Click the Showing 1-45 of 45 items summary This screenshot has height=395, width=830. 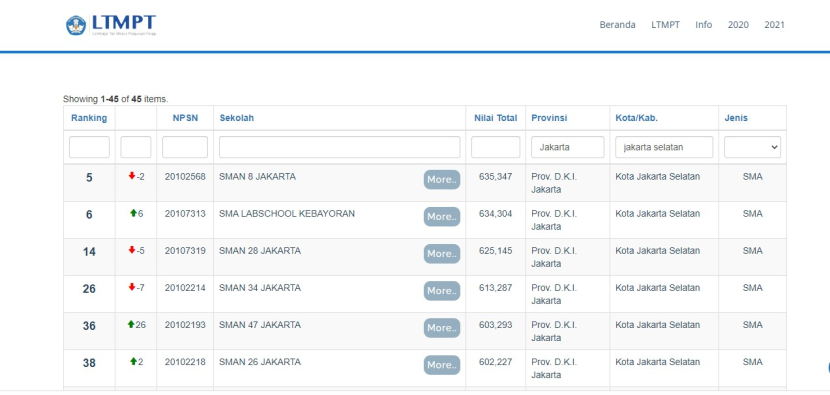(x=115, y=99)
